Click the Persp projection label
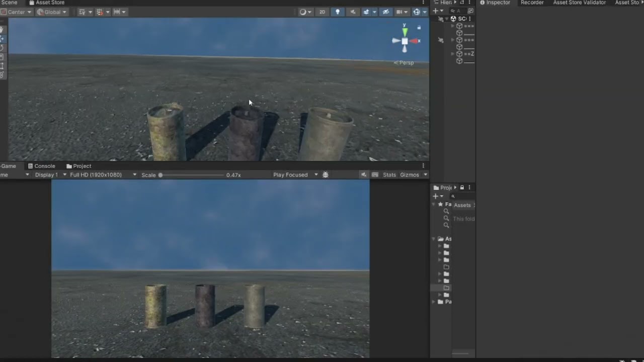The image size is (644, 362). tap(404, 63)
